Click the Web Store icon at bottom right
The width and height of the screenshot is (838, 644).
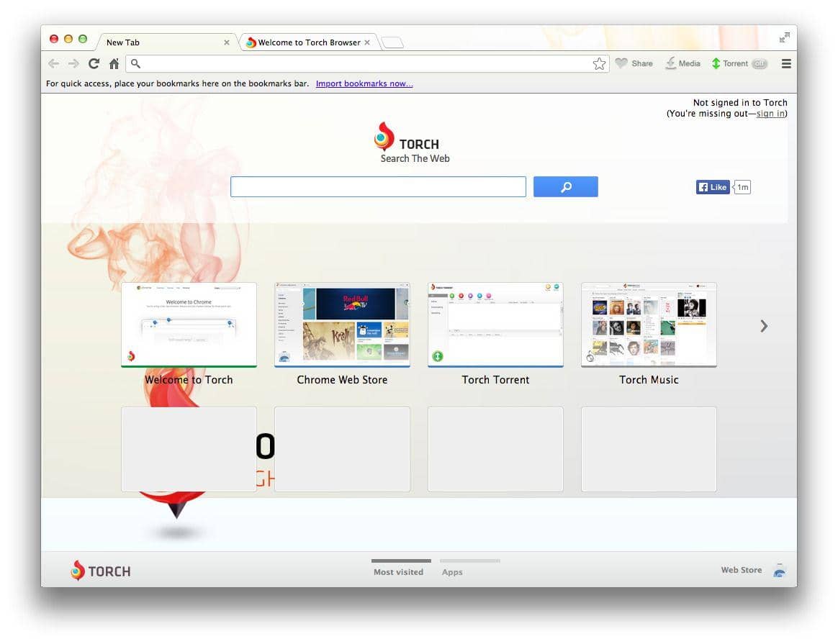(x=779, y=571)
